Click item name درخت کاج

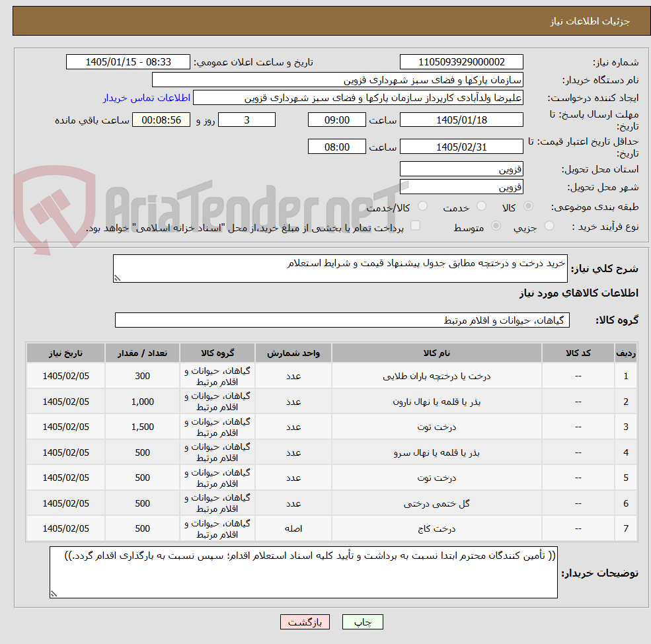[x=436, y=529]
